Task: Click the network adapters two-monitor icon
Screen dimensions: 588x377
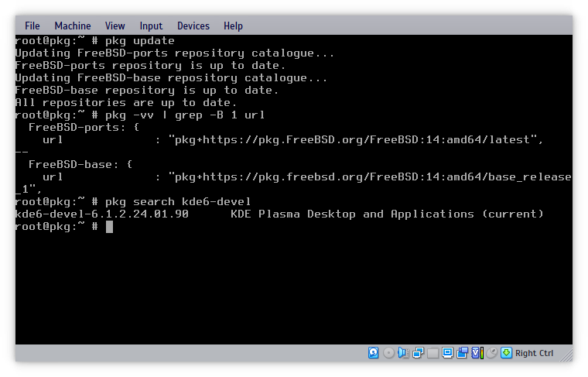Action: point(418,353)
